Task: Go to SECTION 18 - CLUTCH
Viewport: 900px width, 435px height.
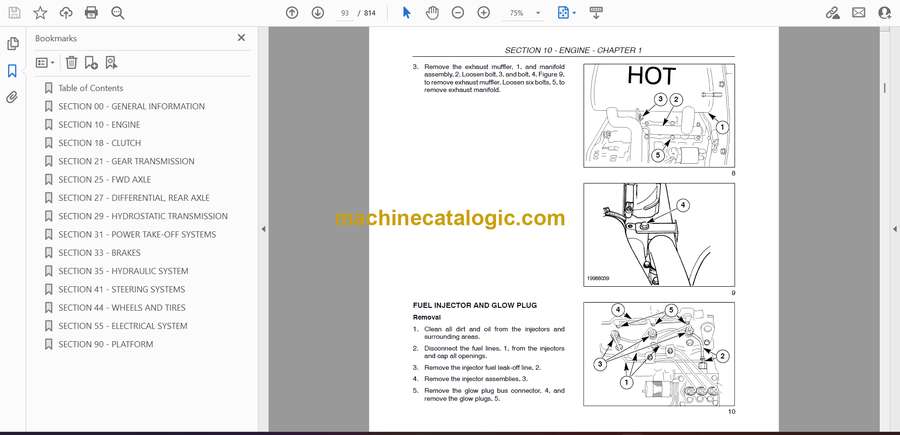Action: pyautogui.click(x=99, y=143)
